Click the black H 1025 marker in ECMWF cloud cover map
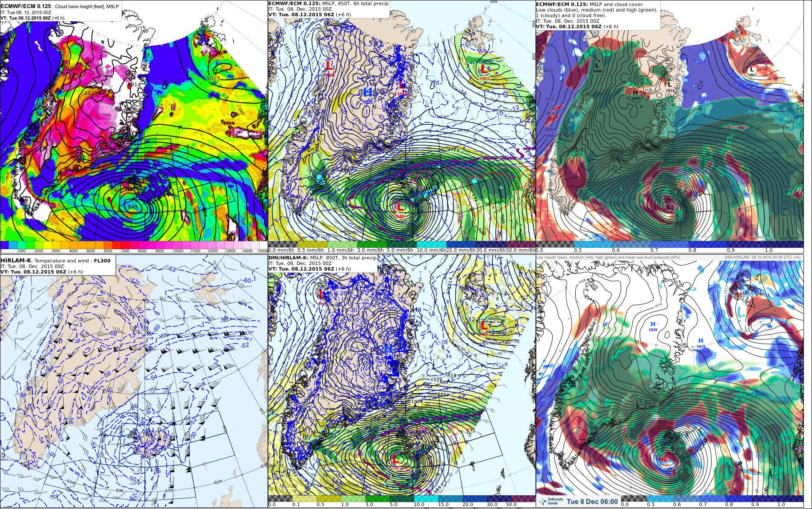This screenshot has height=509, width=812. click(635, 95)
